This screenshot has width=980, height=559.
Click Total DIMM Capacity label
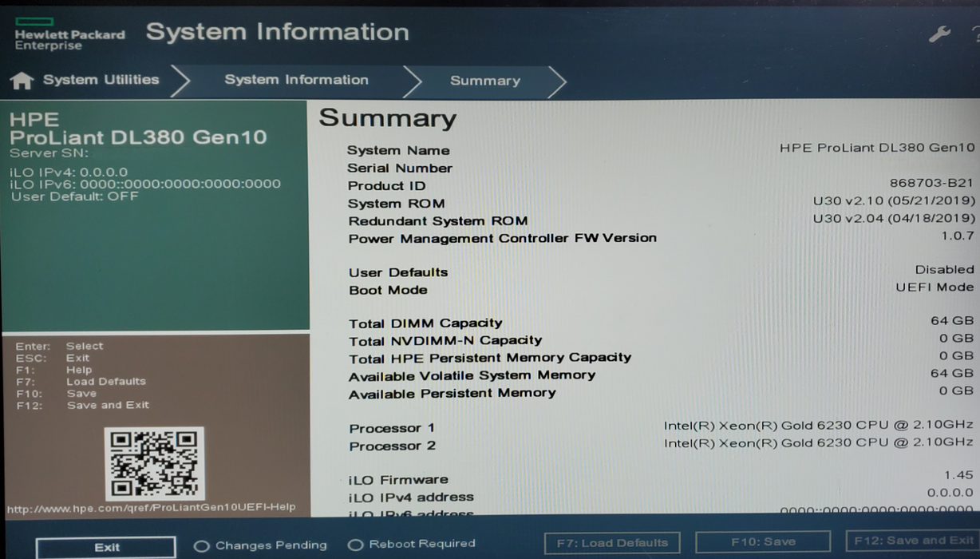click(425, 323)
